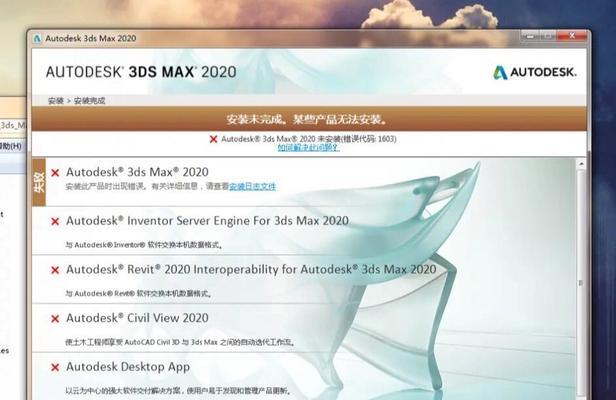Maximize the Autodesk 3ds Max 2020 installer window

point(548,36)
